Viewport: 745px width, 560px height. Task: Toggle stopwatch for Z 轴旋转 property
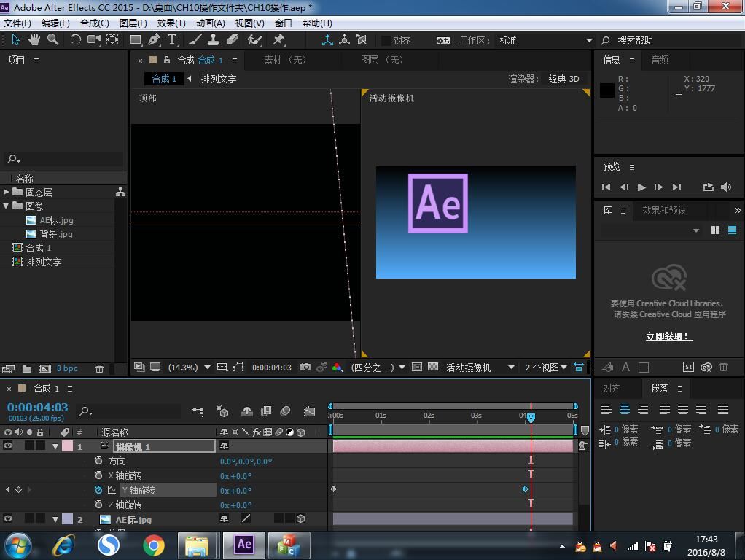(98, 505)
